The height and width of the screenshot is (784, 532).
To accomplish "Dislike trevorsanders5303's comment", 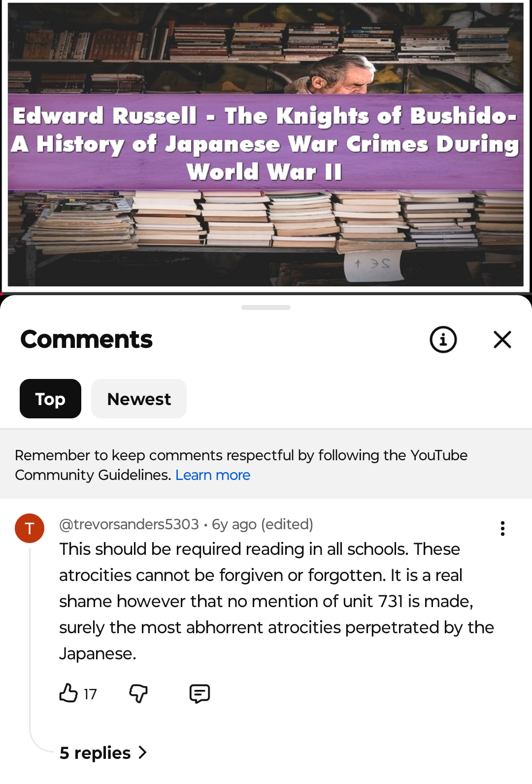I will [138, 693].
